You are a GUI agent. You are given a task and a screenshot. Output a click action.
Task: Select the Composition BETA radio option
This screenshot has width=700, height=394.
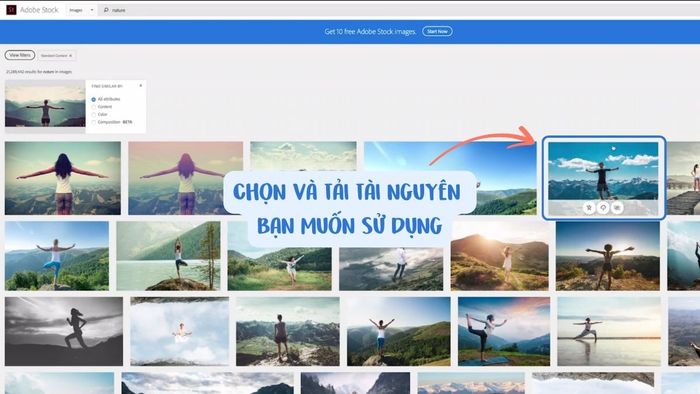click(x=93, y=122)
